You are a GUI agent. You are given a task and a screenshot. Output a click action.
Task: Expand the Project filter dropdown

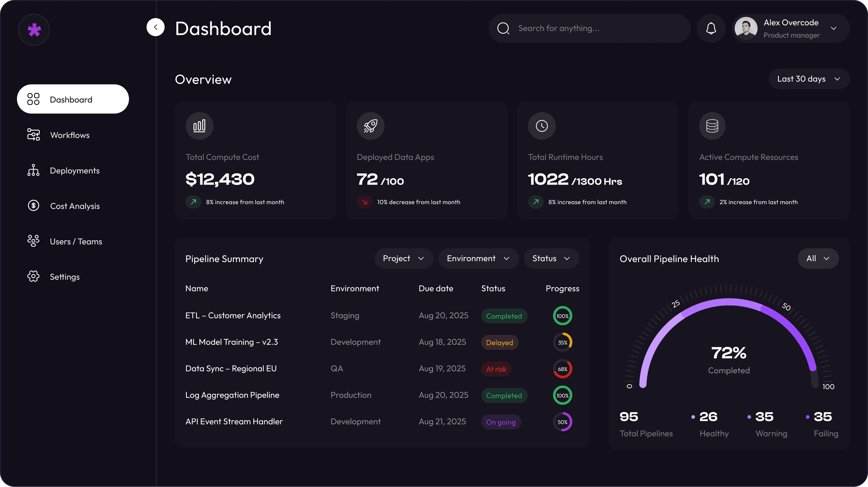coord(403,258)
